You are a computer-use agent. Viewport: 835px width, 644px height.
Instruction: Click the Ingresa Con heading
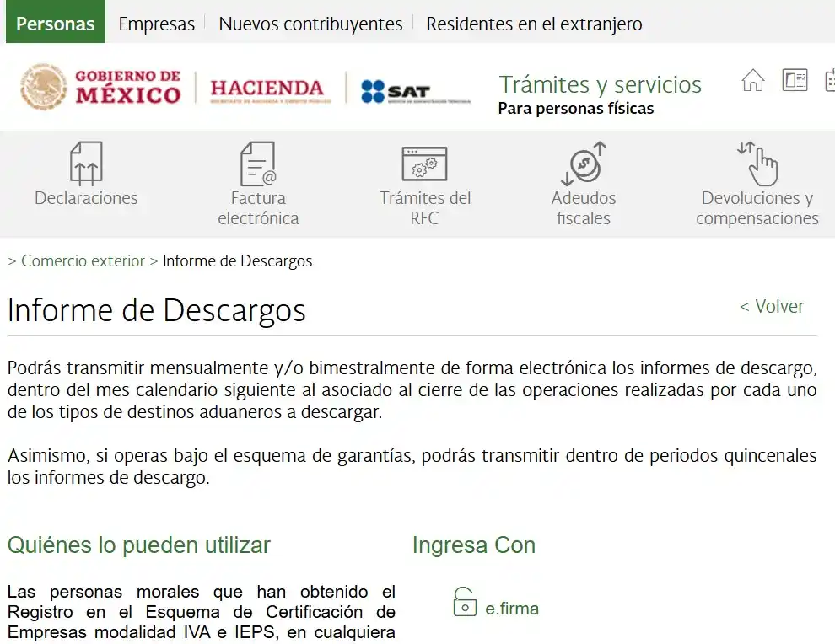tap(474, 545)
